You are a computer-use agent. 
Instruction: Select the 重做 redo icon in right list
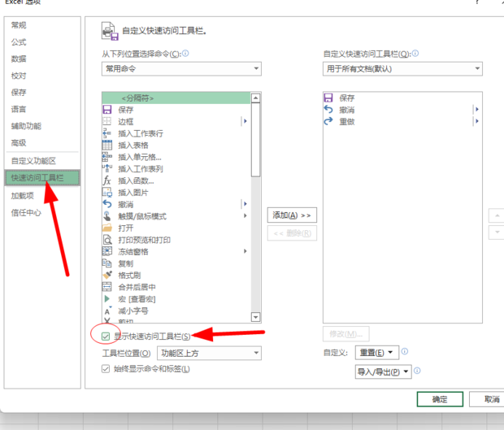328,121
